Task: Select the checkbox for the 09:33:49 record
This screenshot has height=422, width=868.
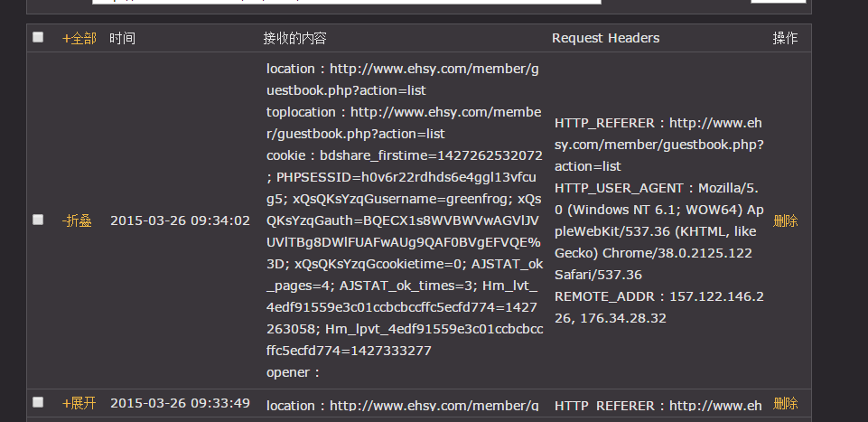Action: (38, 402)
